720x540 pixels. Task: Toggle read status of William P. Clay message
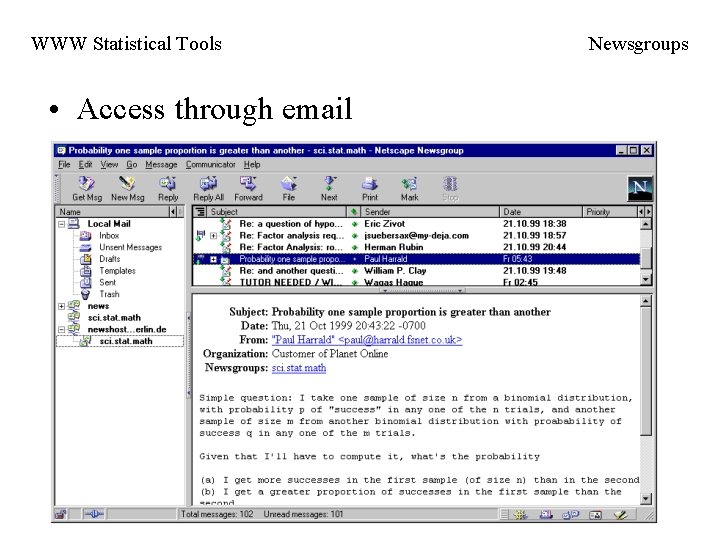(354, 271)
